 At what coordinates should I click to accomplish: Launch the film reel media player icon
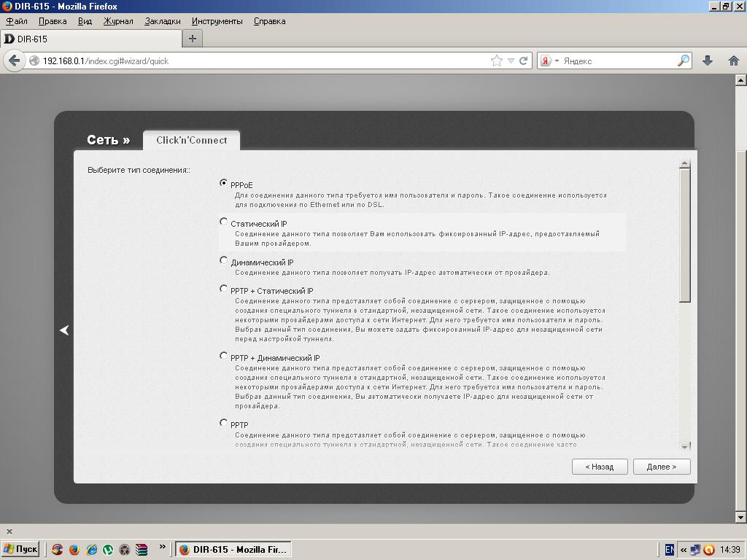click(125, 550)
